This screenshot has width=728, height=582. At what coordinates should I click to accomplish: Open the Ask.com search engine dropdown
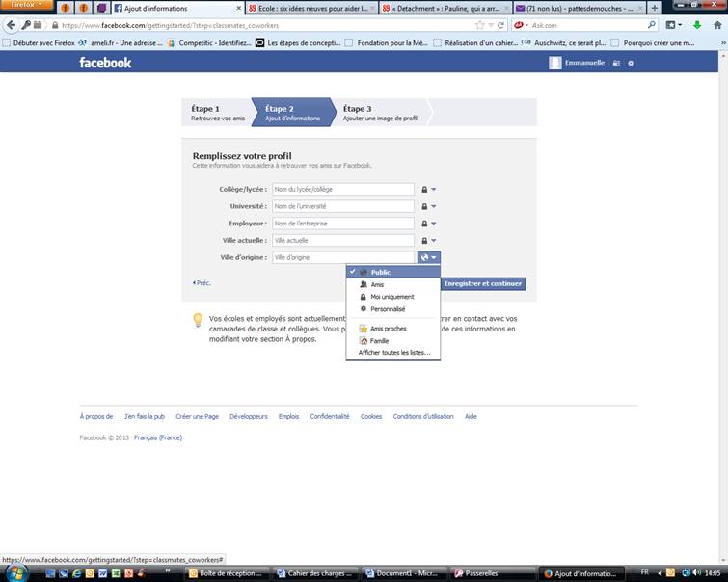point(522,25)
